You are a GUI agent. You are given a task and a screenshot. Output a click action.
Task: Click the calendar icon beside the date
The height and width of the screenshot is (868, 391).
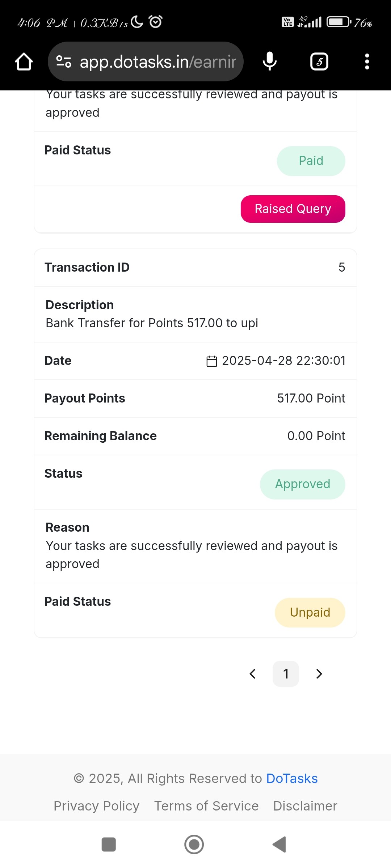click(211, 361)
